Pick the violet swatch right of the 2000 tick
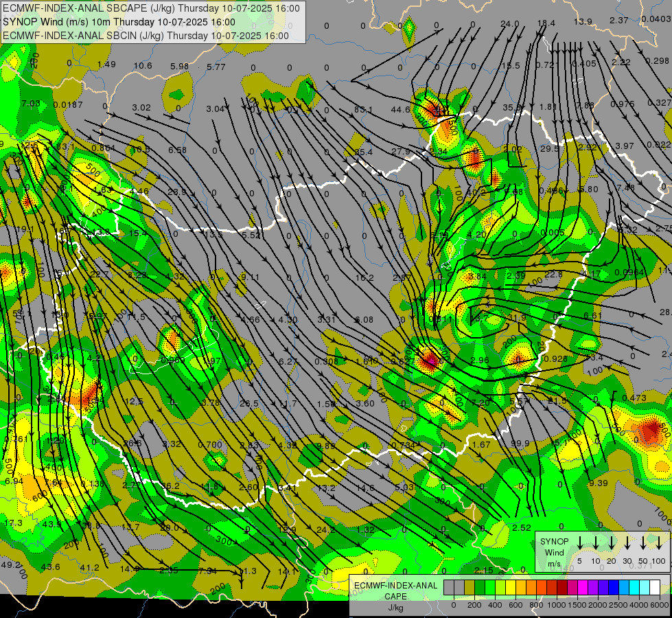 (603, 587)
